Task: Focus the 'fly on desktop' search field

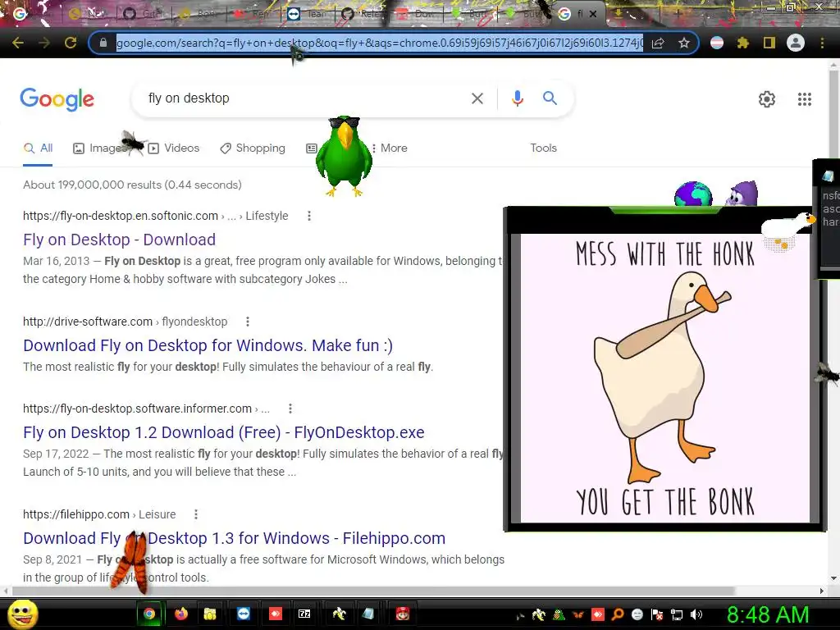Action: tap(305, 98)
